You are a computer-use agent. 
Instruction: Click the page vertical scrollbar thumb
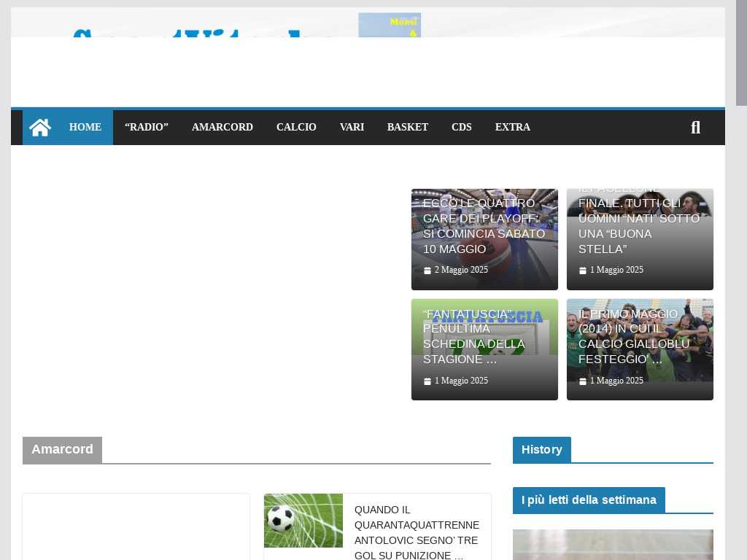(x=741, y=52)
